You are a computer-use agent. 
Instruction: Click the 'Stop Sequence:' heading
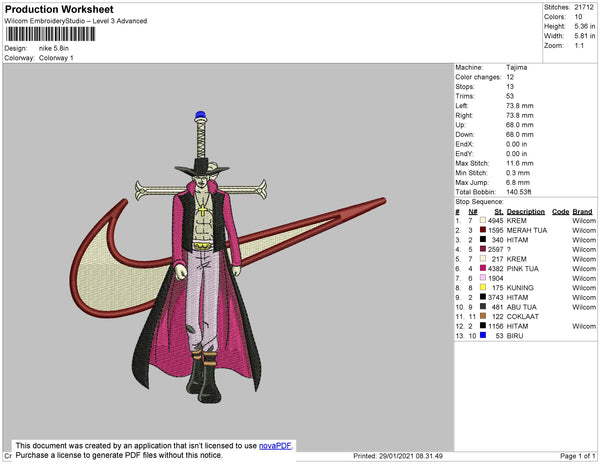click(x=479, y=202)
